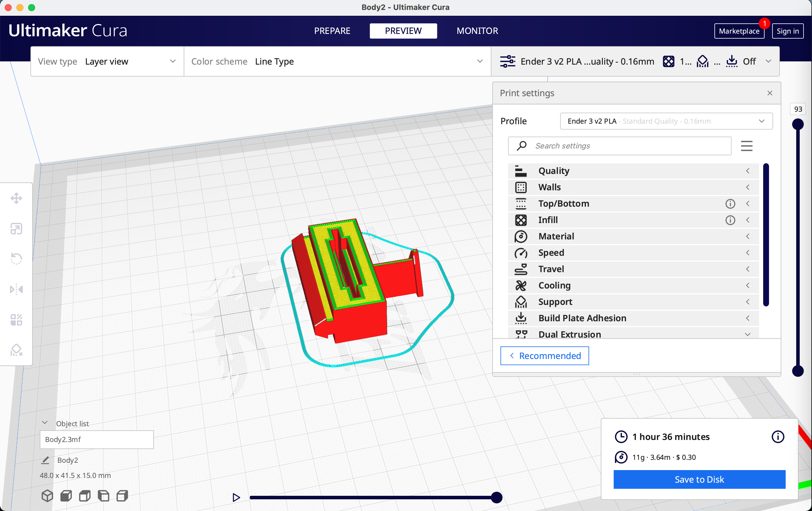Switch to the MONITOR tab

point(476,31)
